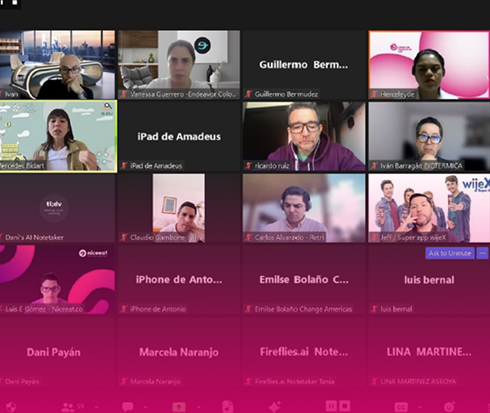Image resolution: width=490 pixels, height=413 pixels.
Task: Click muted mic icon for Iván Barragán
Action: (374, 166)
